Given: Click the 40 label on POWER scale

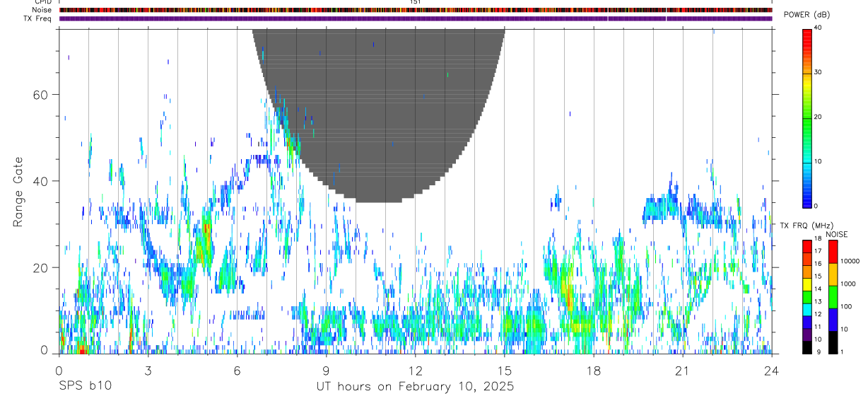Looking at the screenshot, I should (819, 28).
